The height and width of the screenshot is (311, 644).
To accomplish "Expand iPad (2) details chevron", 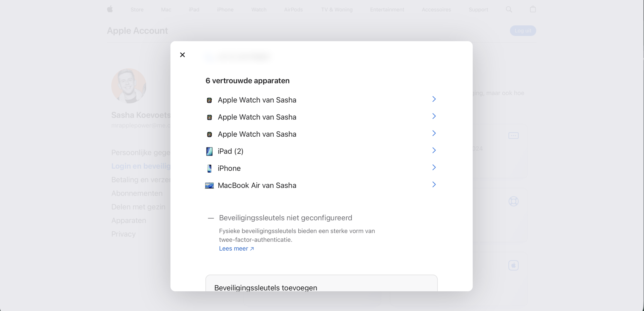I will point(434,150).
